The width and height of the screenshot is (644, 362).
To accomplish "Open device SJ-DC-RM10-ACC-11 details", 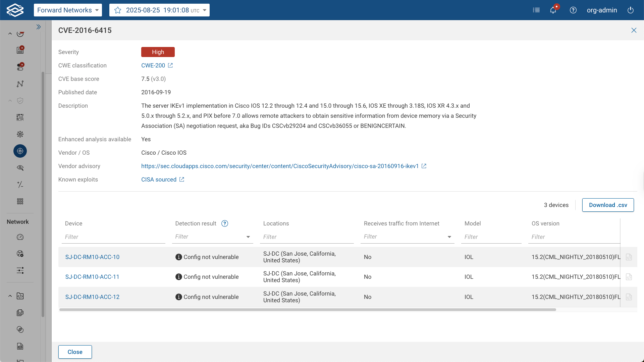I will point(92,277).
